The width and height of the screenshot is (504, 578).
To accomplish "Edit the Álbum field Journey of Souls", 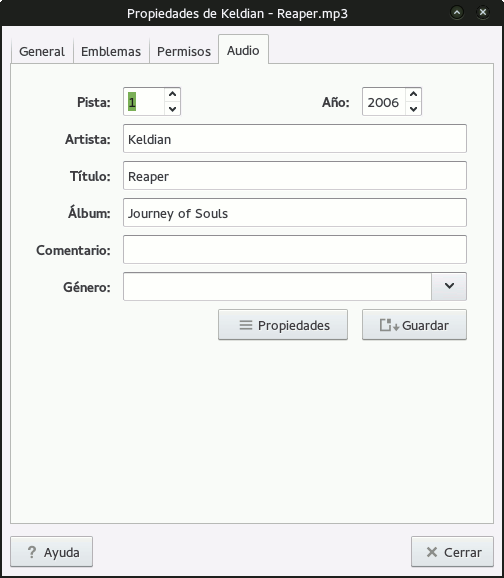I will [295, 212].
